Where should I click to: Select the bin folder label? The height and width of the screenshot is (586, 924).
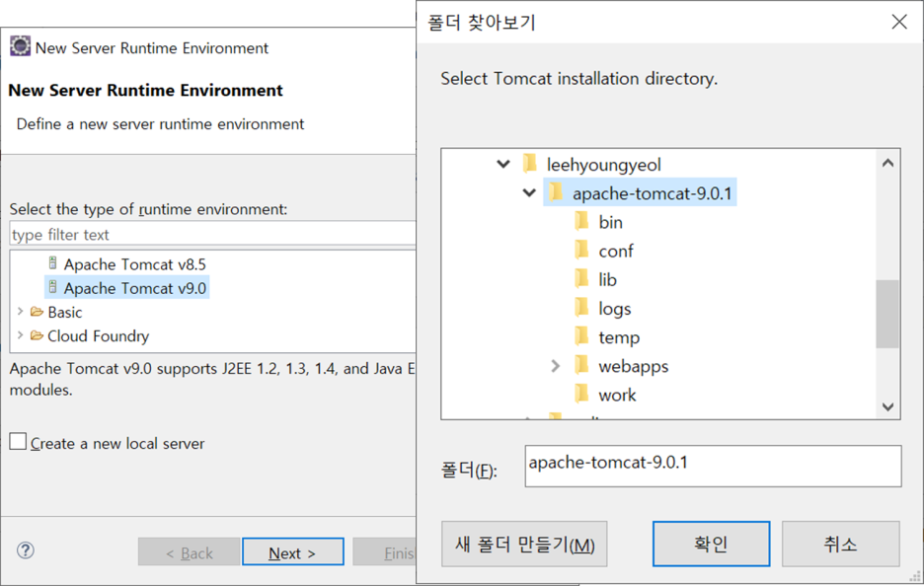(610, 222)
